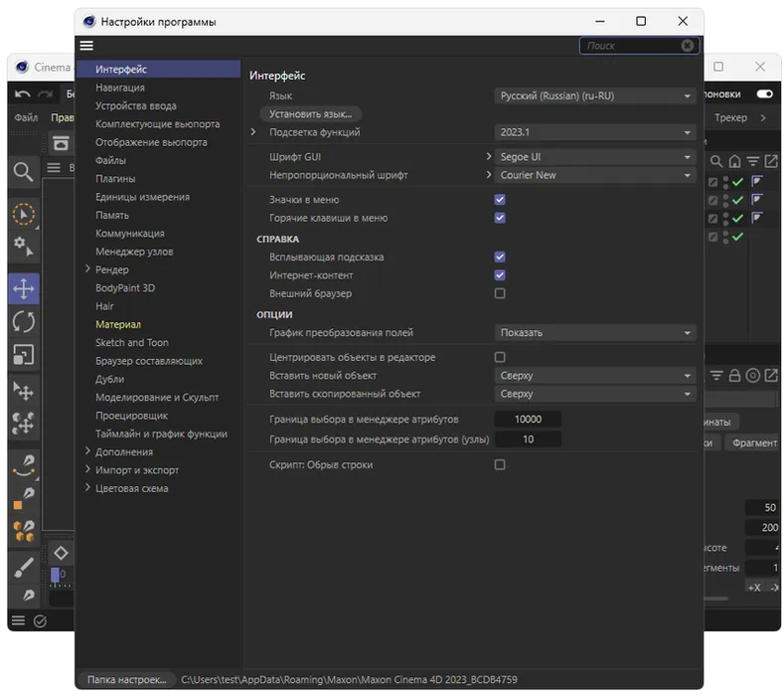Expand the 'Подсветка функций' row arrow
The height and width of the screenshot is (696, 784).
click(253, 132)
